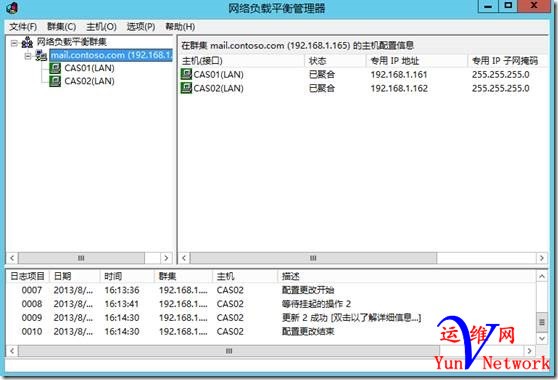Click the 时间 log column header
The height and width of the screenshot is (380, 558).
[x=127, y=276]
